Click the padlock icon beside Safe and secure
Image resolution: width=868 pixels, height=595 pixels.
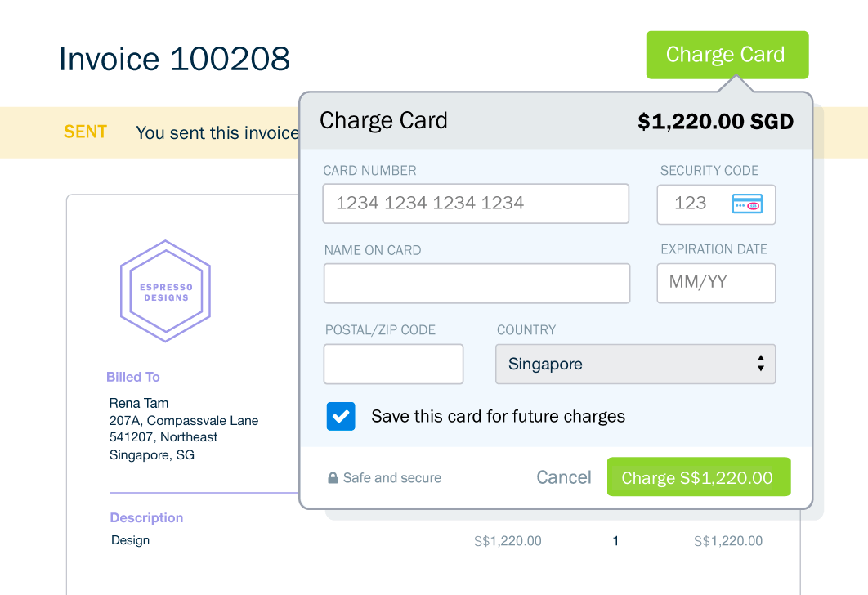(333, 478)
